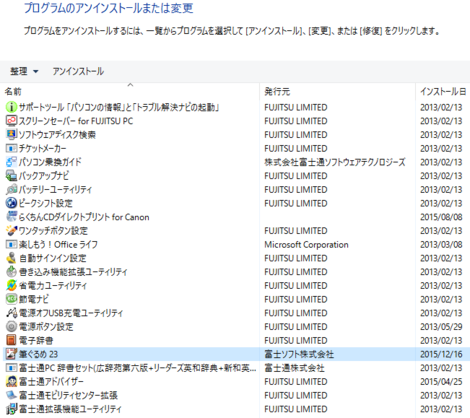Select program name バックアップナビ

(44, 176)
